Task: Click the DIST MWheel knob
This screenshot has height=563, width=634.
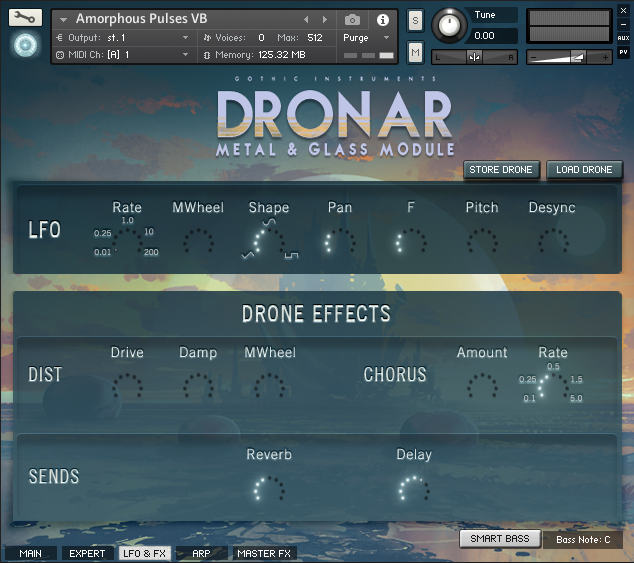Action: click(269, 387)
